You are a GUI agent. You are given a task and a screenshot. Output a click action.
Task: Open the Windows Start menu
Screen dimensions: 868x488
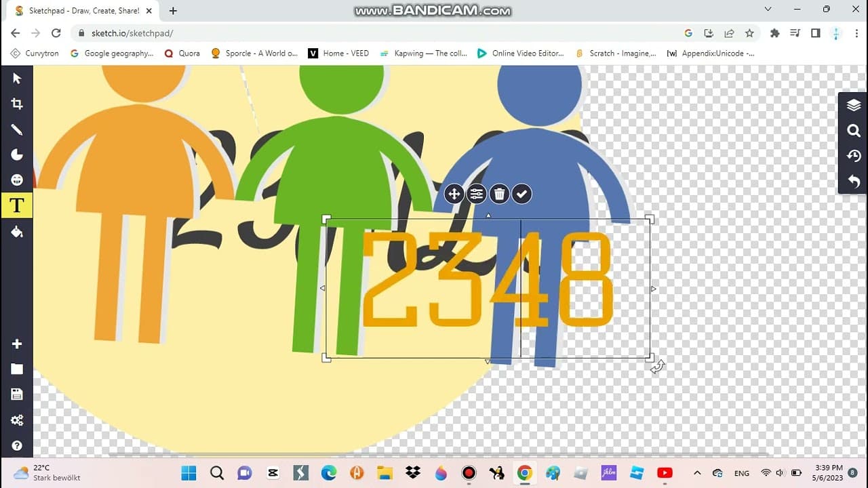[189, 473]
